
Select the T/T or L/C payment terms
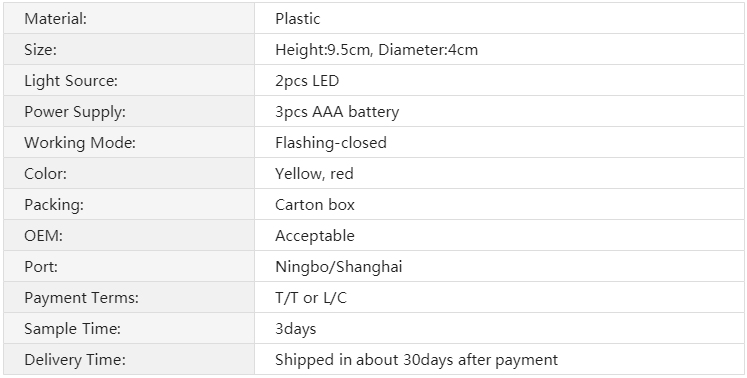click(311, 297)
